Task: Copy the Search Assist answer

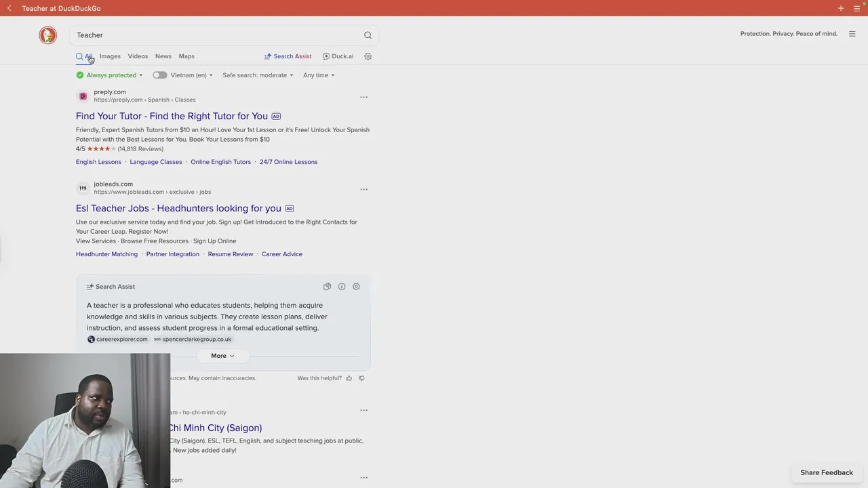Action: point(327,287)
